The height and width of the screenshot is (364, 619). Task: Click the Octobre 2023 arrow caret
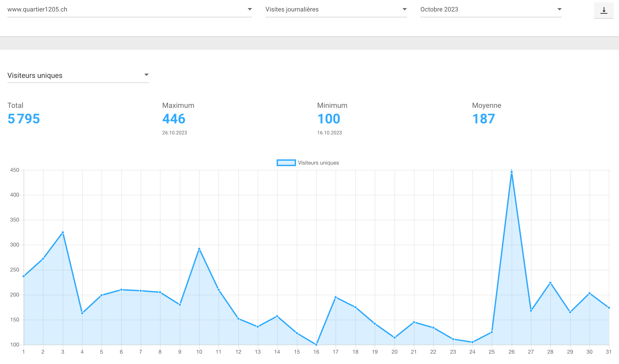(559, 9)
